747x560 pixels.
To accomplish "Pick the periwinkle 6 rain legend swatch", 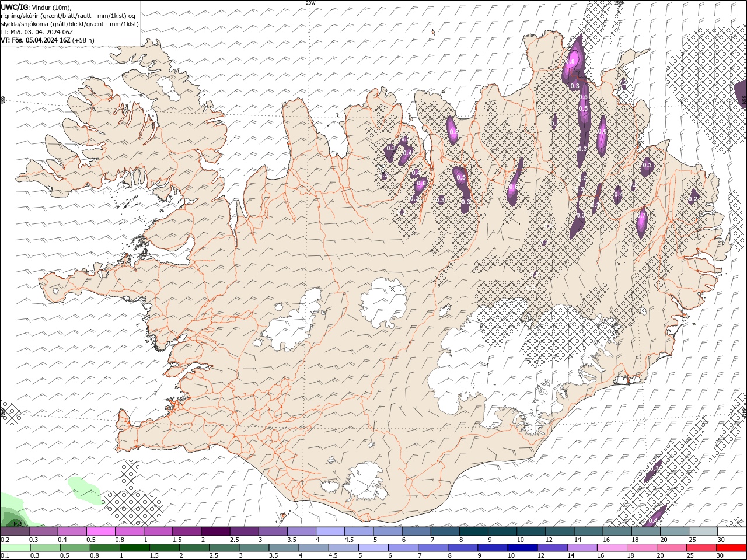I will [403, 548].
